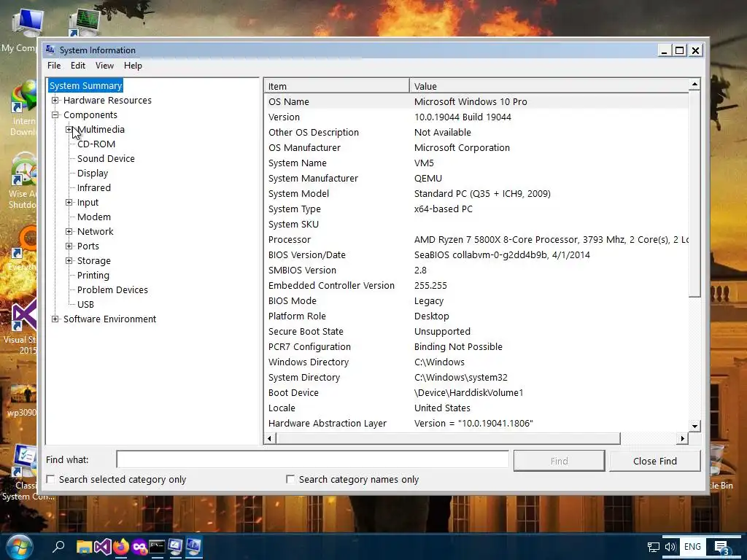747x560 pixels.
Task: Open Visual Studio from the taskbar
Action: click(102, 547)
